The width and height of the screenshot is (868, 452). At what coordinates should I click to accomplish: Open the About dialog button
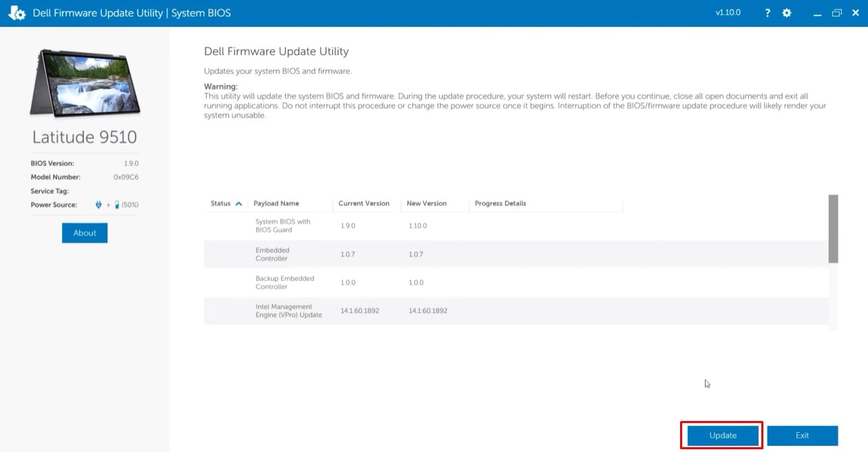[x=85, y=233]
